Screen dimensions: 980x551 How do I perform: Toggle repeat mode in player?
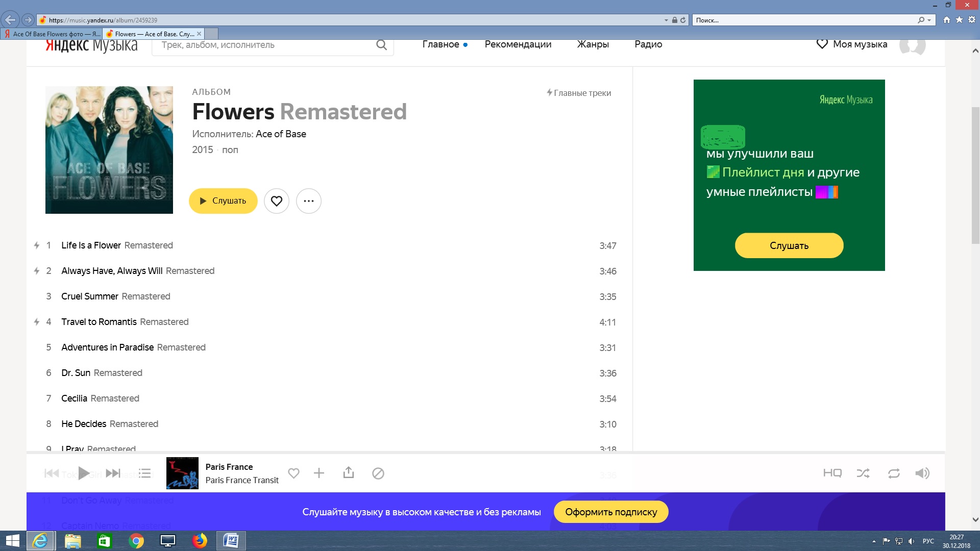tap(894, 473)
